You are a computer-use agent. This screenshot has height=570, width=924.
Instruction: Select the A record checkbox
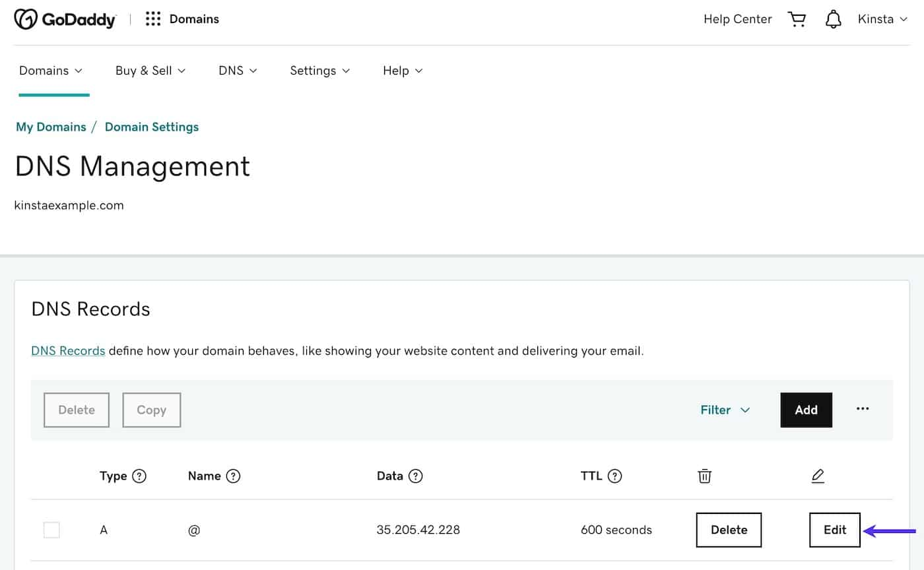coord(51,530)
